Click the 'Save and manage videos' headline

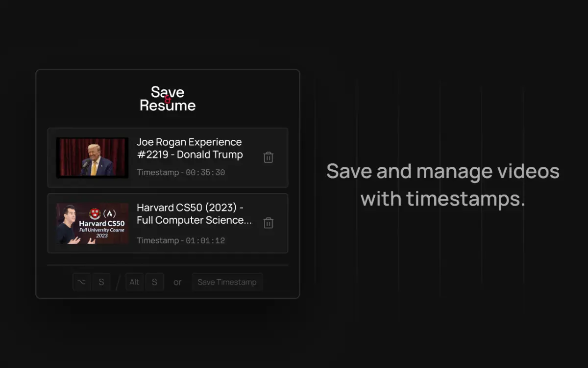tap(442, 185)
